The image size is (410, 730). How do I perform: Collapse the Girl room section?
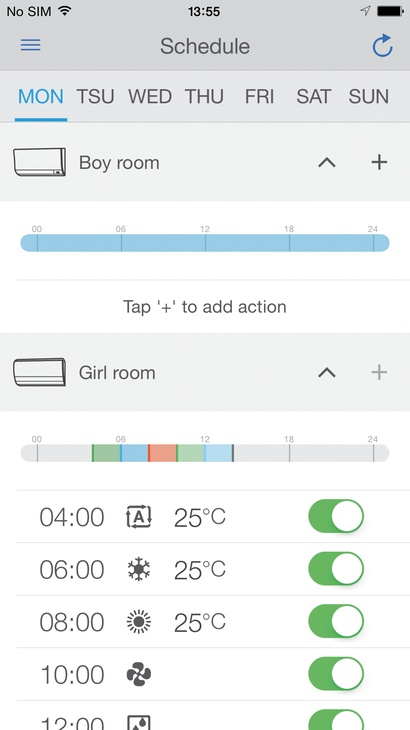tap(327, 372)
